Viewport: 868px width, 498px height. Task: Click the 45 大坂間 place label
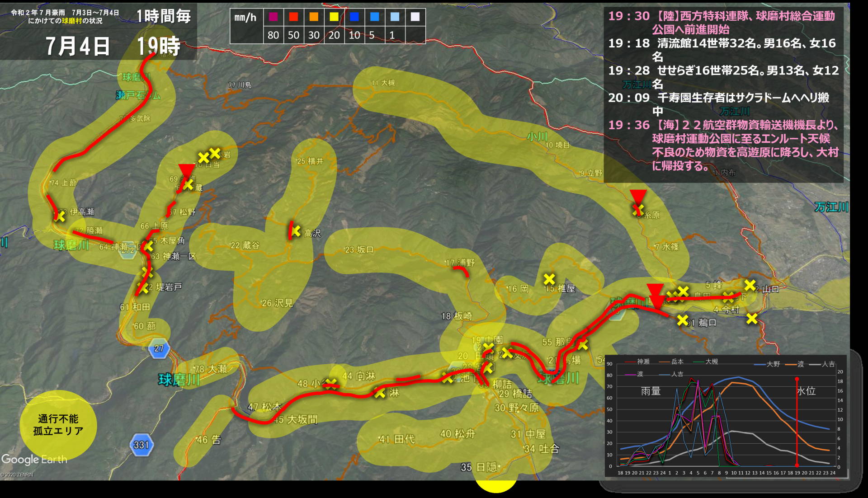coord(295,419)
